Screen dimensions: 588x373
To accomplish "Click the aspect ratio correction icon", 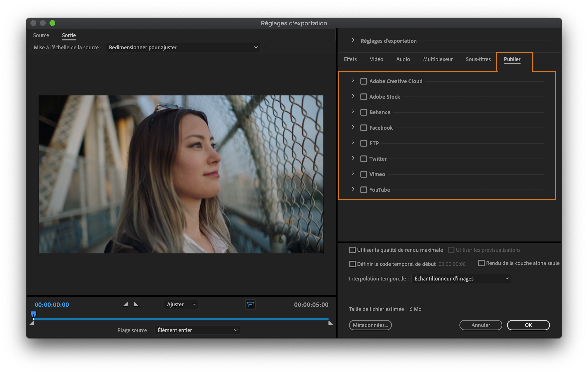I will tap(250, 304).
